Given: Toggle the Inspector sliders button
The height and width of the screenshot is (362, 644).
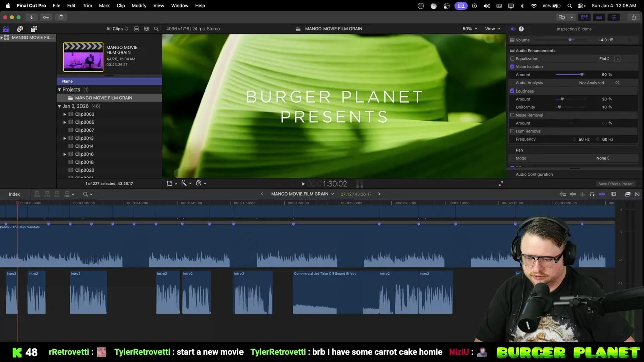Looking at the screenshot, I should [613, 17].
